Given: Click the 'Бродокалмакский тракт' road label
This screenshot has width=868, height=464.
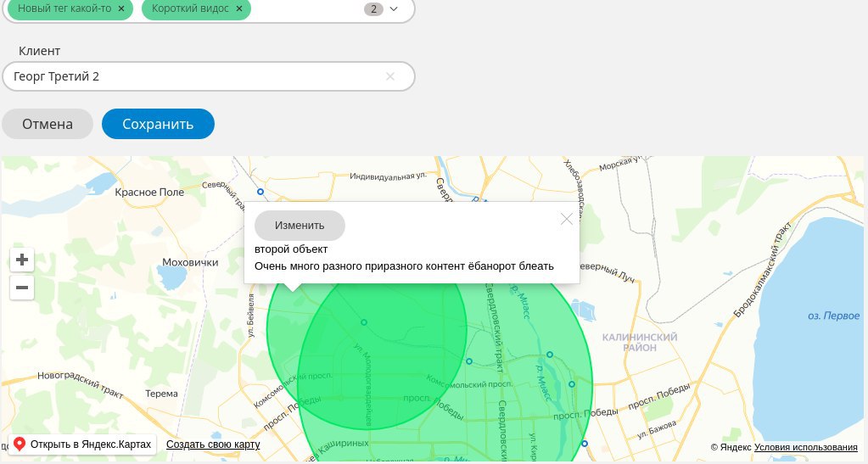Looking at the screenshot, I should [763, 269].
